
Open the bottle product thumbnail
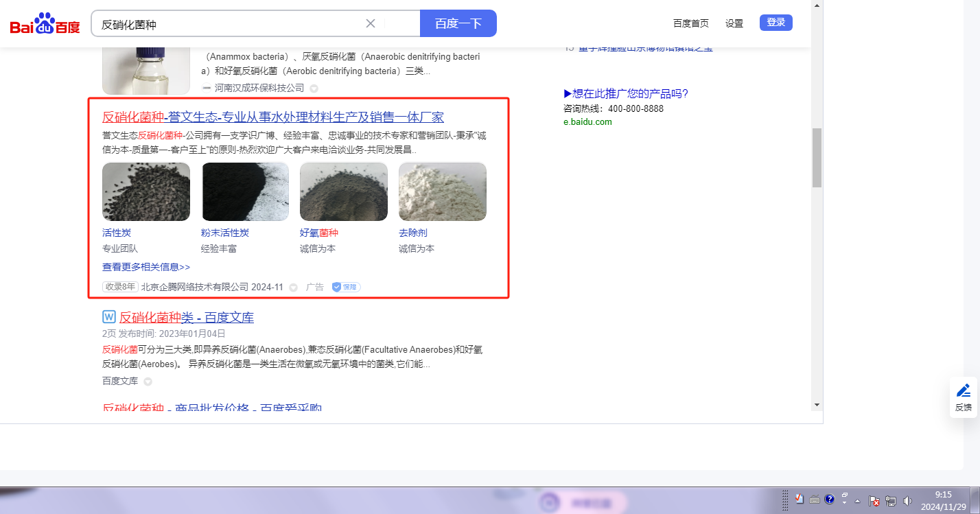146,71
